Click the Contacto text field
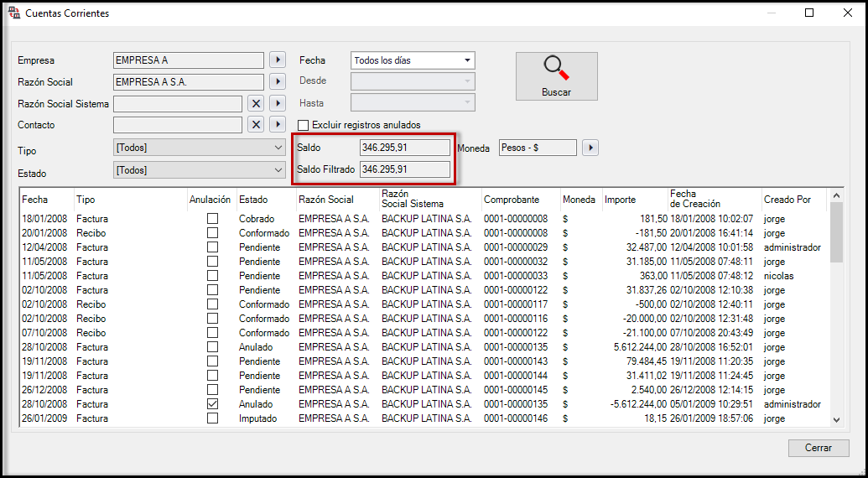Image resolution: width=868 pixels, height=478 pixels. 178,124
